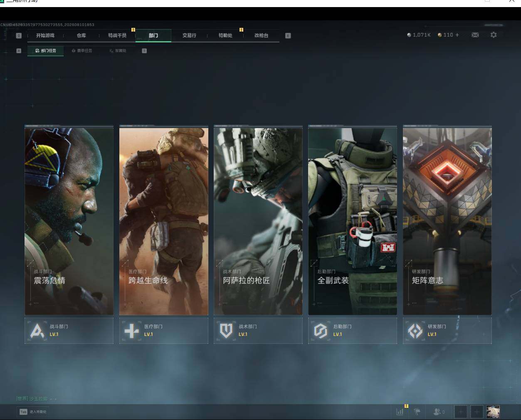Select the 战斗部门 LV.1 panel

pyautogui.click(x=69, y=331)
